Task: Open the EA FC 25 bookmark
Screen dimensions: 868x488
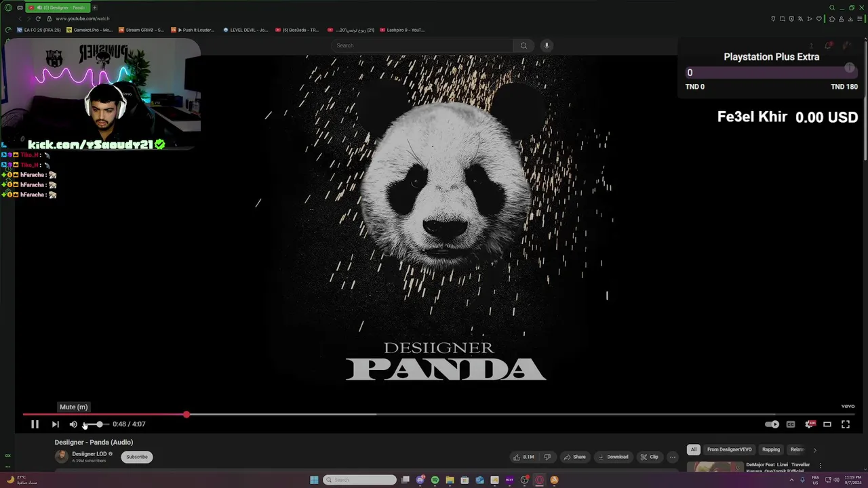Action: tap(39, 30)
